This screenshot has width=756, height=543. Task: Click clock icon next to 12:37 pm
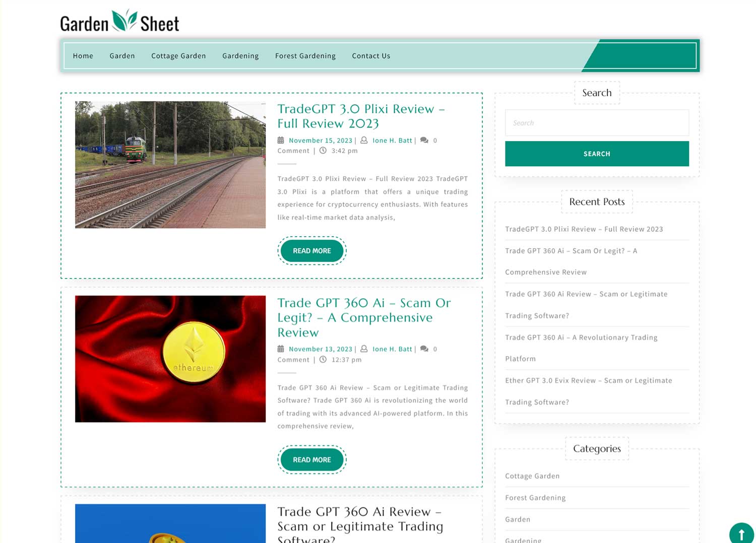tap(323, 359)
